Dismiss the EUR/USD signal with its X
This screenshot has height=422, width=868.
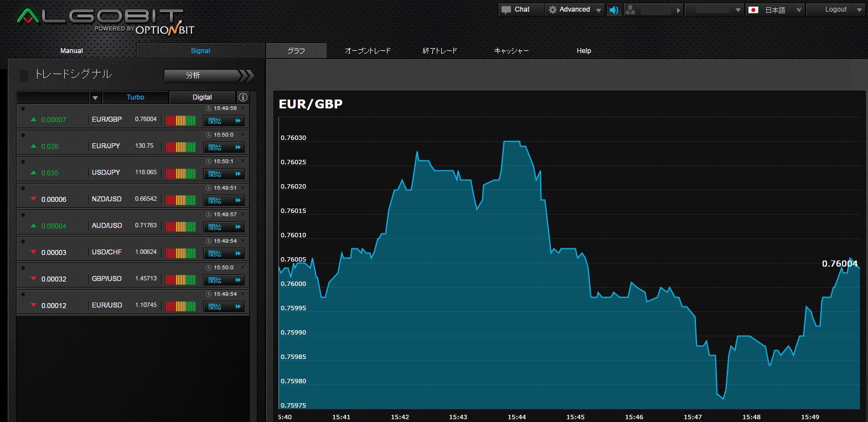[x=243, y=294]
